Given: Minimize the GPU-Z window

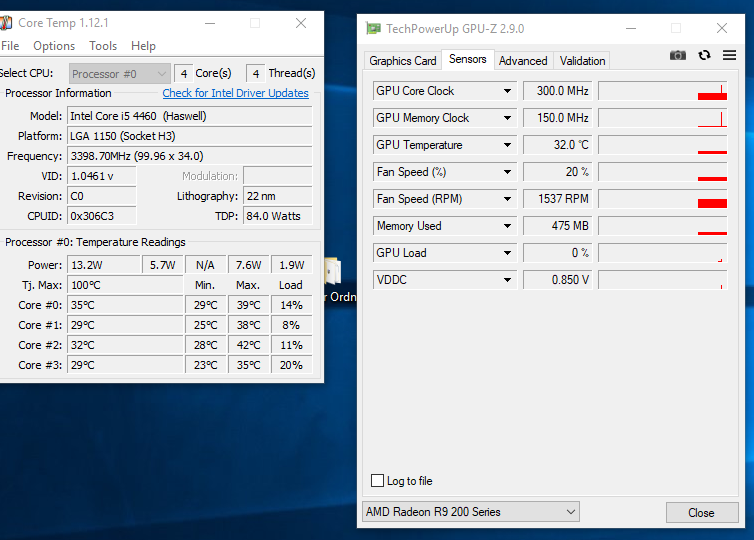Looking at the screenshot, I should [631, 28].
